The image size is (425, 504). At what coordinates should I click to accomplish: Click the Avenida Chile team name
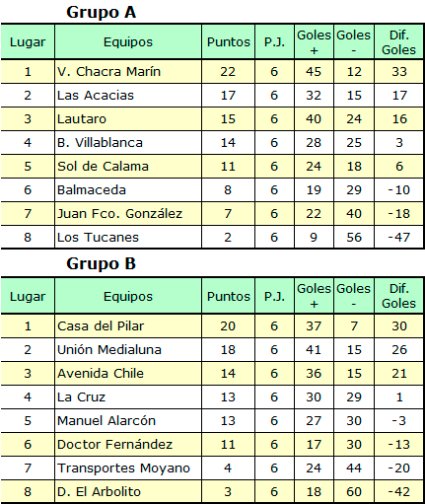tap(101, 373)
